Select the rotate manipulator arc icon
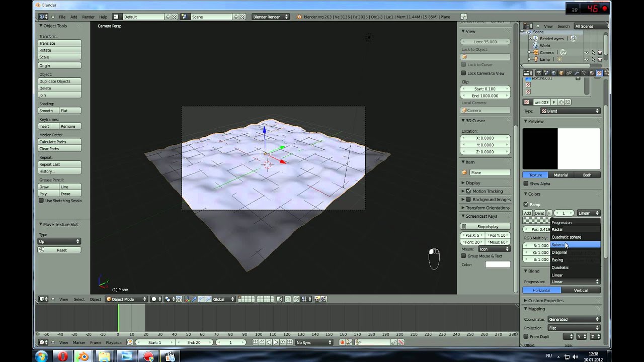This screenshot has width=644, height=362. click(201, 299)
